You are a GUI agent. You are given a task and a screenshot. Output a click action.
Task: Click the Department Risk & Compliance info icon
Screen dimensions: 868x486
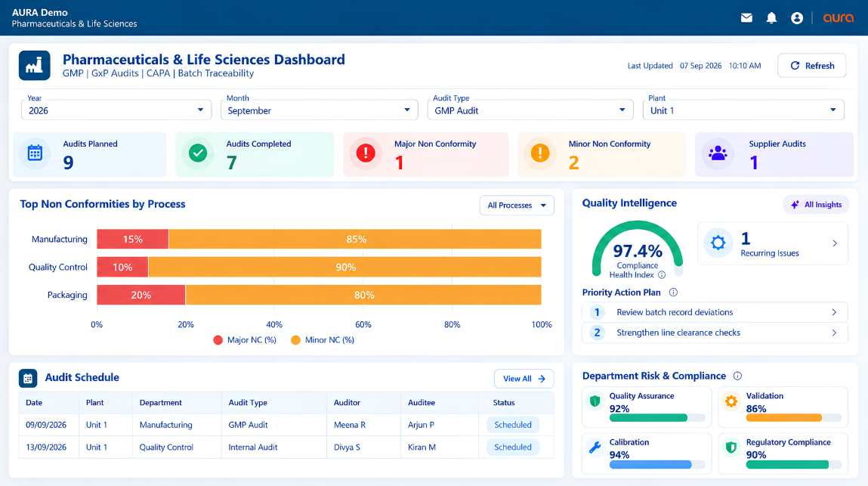click(737, 376)
